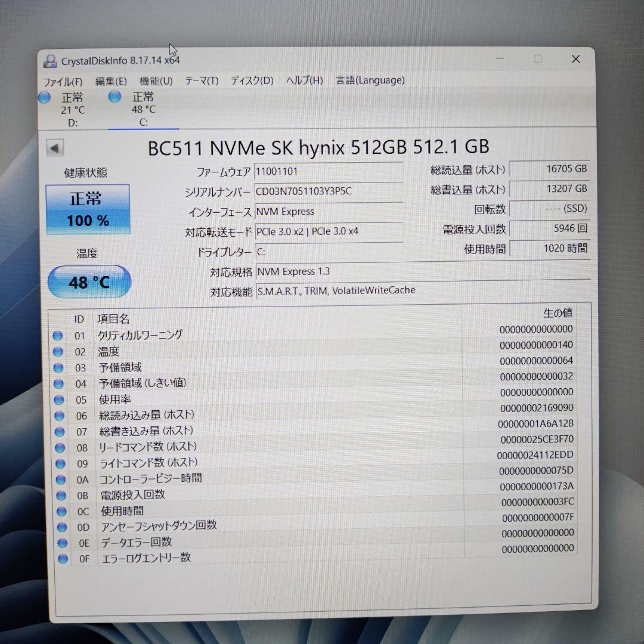Click the status dot for ID 05 使用率

[59, 400]
